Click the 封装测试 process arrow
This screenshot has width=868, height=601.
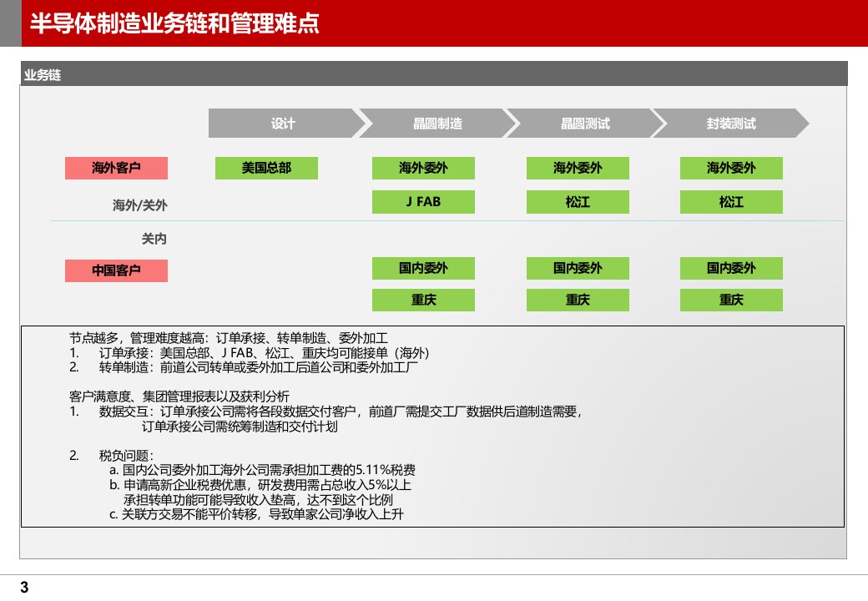click(730, 124)
